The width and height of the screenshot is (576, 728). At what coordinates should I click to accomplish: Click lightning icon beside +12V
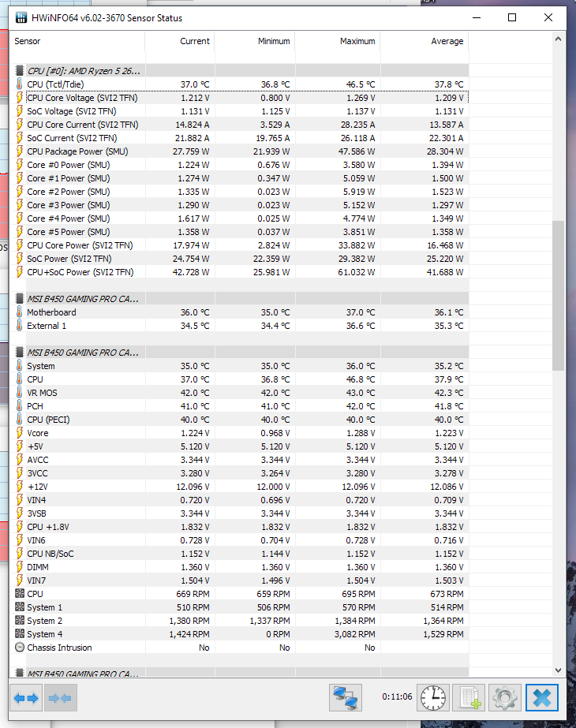[x=20, y=487]
